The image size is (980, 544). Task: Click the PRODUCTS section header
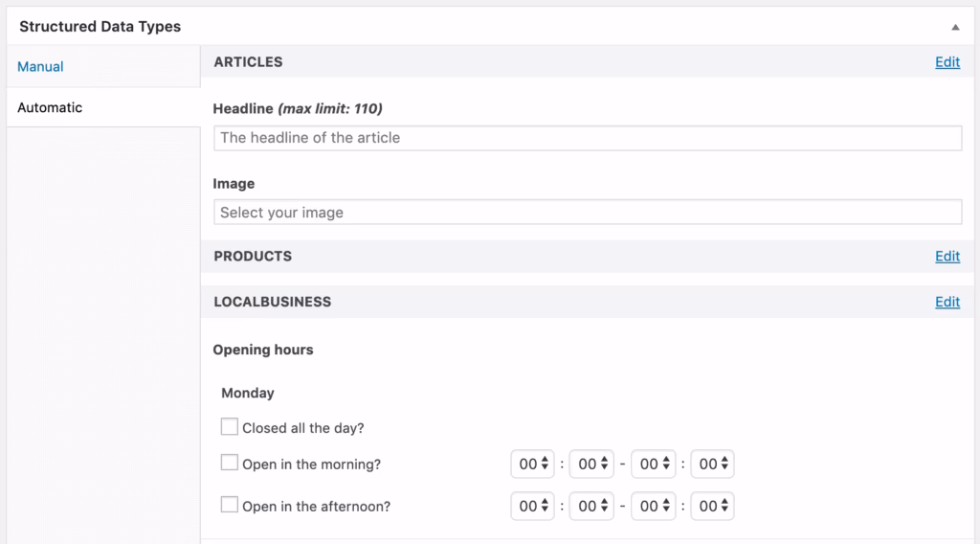click(253, 257)
